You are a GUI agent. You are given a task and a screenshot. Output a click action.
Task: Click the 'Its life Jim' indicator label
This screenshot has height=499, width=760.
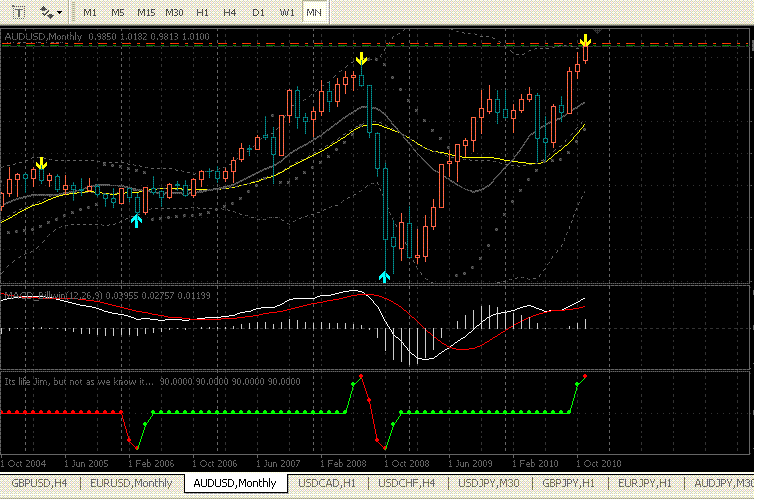click(152, 382)
